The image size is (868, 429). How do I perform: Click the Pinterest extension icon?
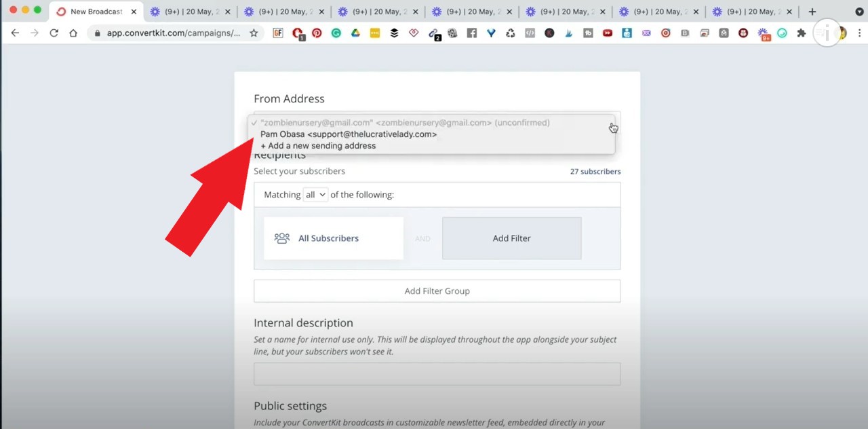click(x=316, y=33)
